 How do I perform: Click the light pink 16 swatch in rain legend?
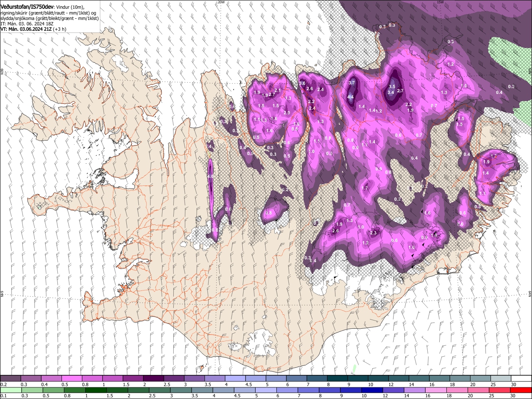click(x=436, y=390)
